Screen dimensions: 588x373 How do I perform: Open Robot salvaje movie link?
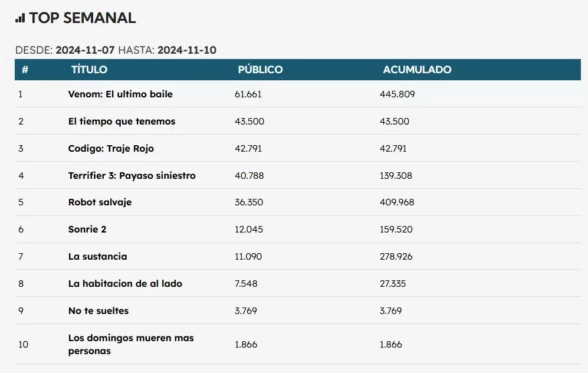100,202
